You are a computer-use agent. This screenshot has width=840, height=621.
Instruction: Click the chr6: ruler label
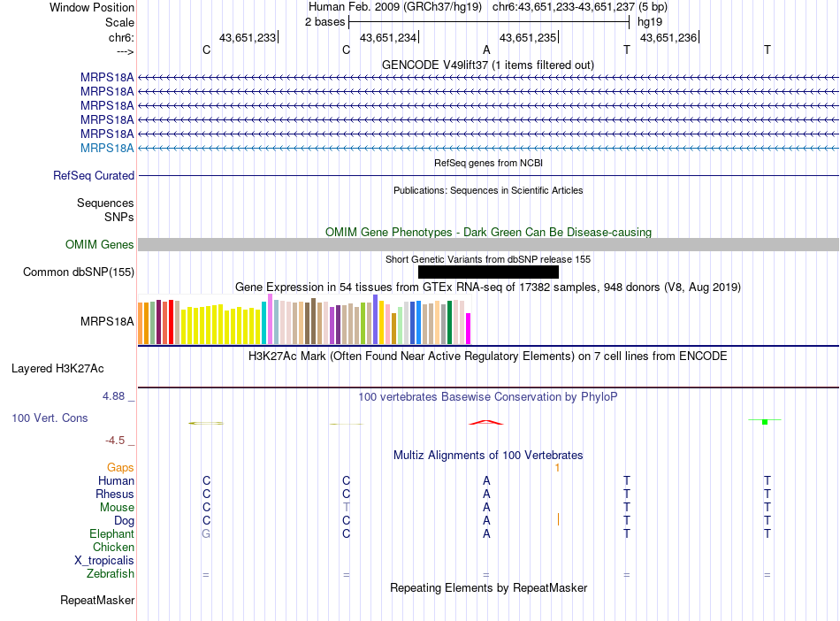(x=121, y=37)
